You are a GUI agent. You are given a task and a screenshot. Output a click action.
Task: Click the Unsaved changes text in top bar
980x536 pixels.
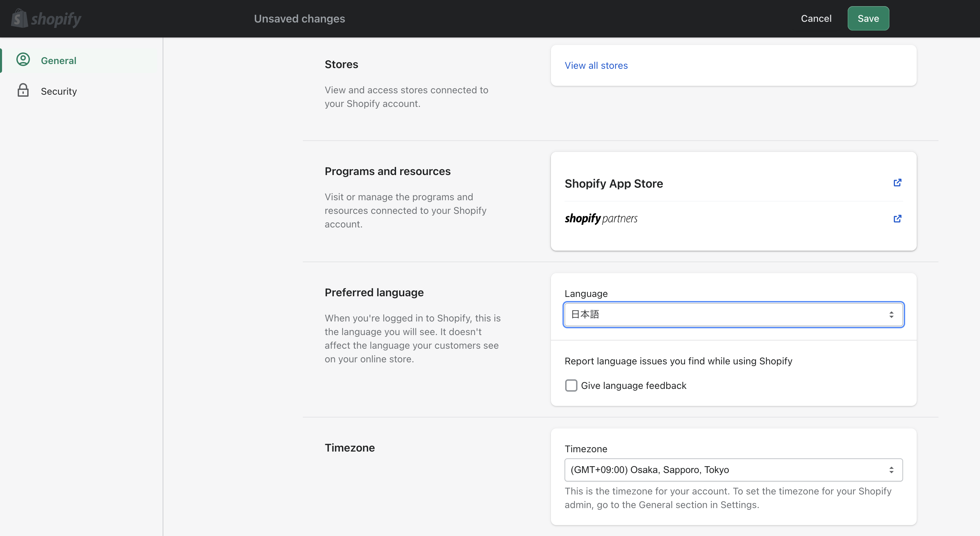pyautogui.click(x=299, y=19)
